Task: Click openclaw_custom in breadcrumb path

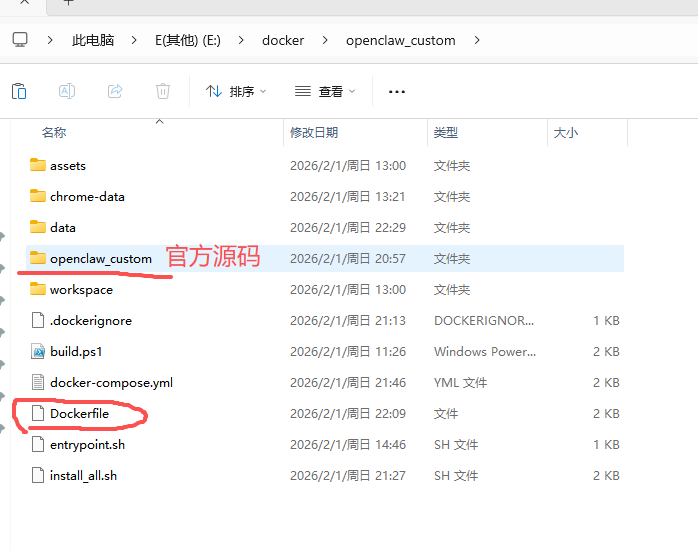Action: pos(401,40)
